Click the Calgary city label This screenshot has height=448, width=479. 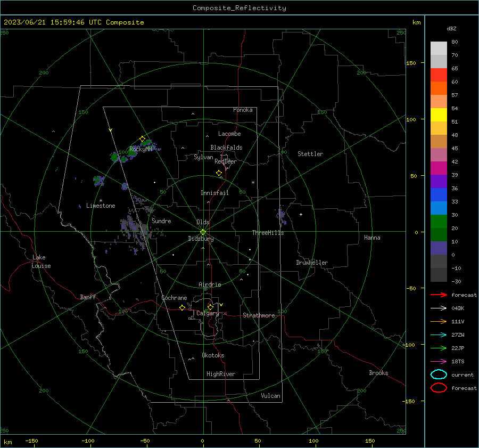(x=208, y=313)
